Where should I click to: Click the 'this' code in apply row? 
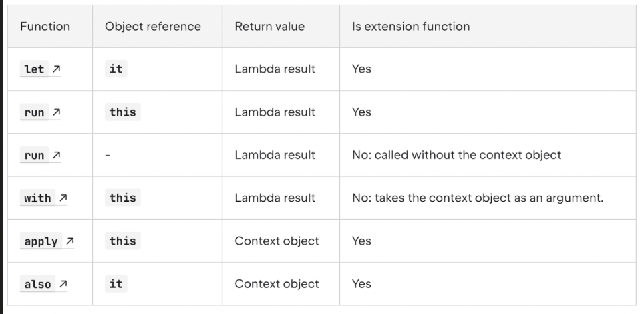pyautogui.click(x=122, y=241)
